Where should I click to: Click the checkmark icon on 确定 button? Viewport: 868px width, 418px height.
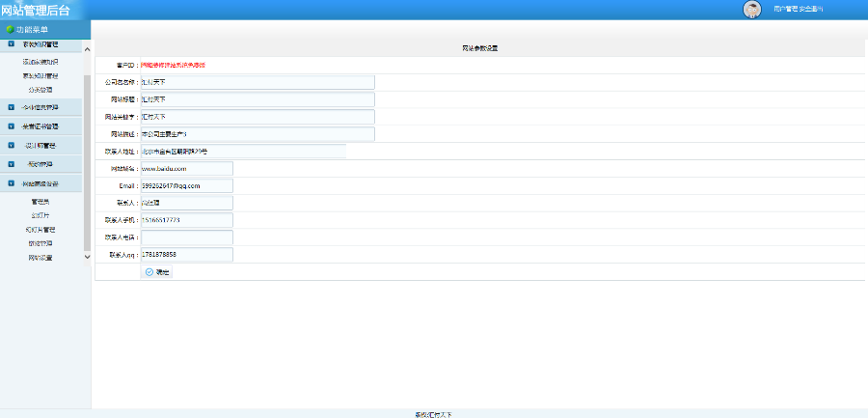tap(149, 271)
